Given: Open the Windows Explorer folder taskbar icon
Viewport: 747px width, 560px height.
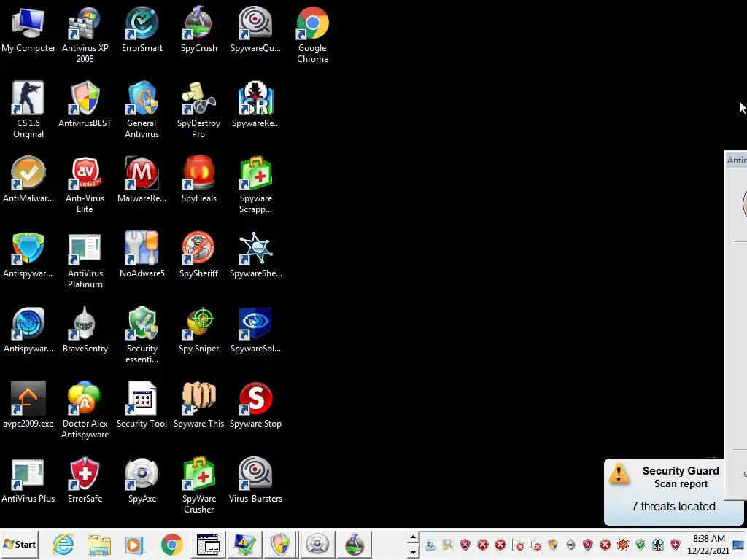Looking at the screenshot, I should (x=99, y=544).
